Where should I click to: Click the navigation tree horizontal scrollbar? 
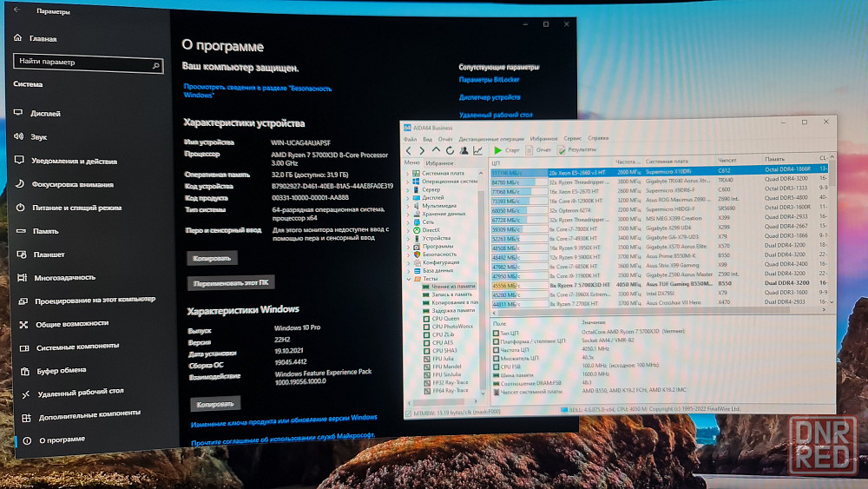[x=443, y=401]
